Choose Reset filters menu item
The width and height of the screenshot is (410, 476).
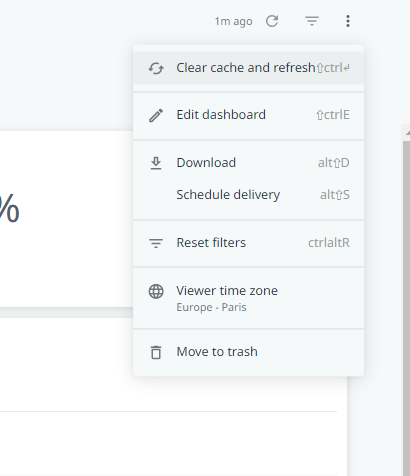click(248, 243)
